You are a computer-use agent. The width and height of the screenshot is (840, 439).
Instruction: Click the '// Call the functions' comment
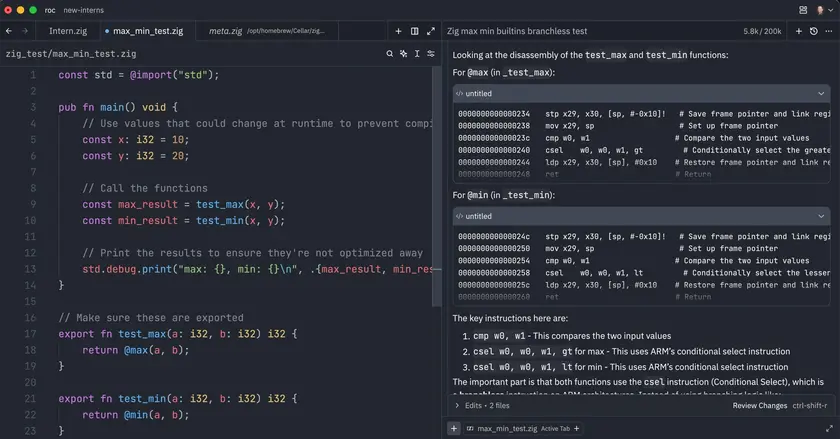click(x=145, y=188)
